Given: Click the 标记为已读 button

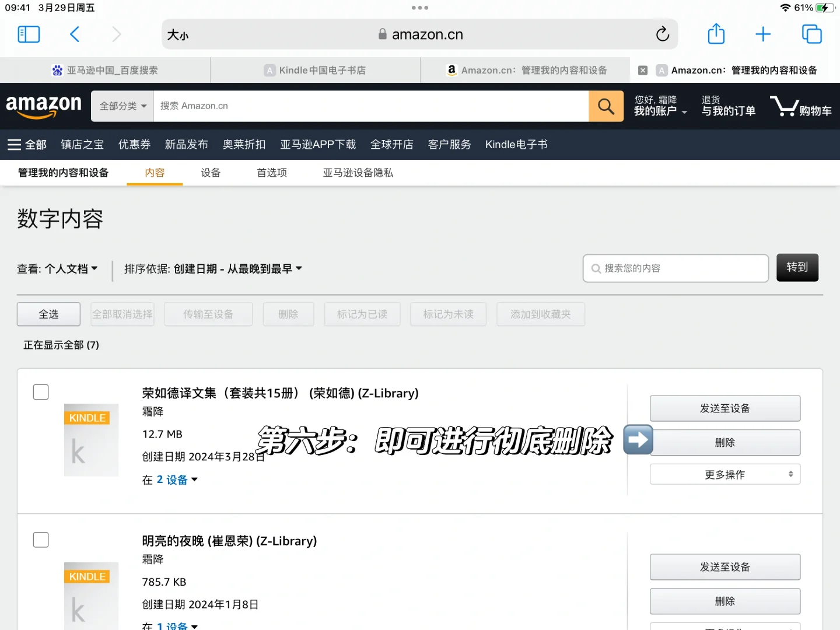Looking at the screenshot, I should click(362, 314).
